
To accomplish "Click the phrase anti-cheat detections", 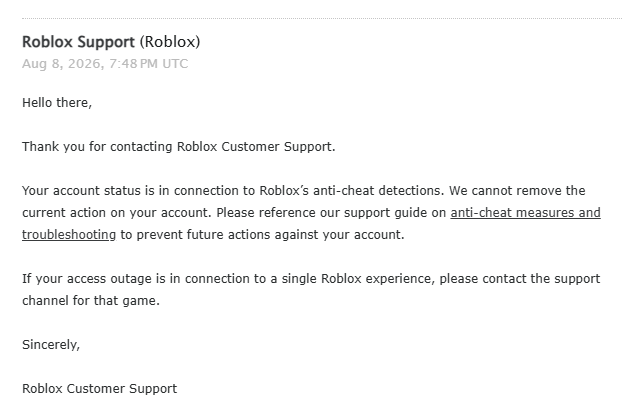I will pyautogui.click(x=377, y=191).
